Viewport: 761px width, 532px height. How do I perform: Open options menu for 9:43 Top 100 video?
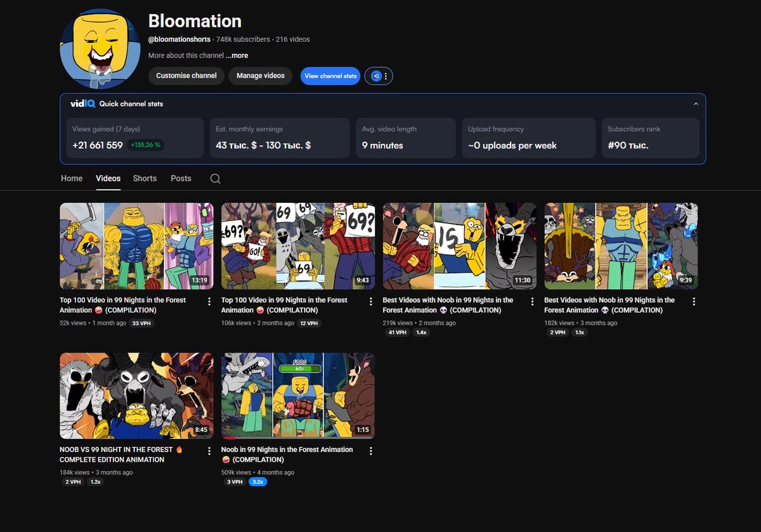point(371,302)
